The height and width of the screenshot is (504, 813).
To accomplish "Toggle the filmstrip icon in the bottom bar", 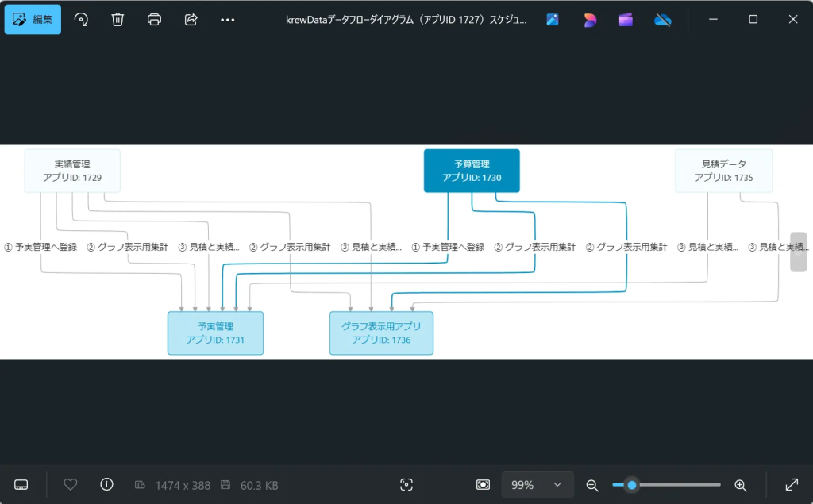I will pos(21,485).
